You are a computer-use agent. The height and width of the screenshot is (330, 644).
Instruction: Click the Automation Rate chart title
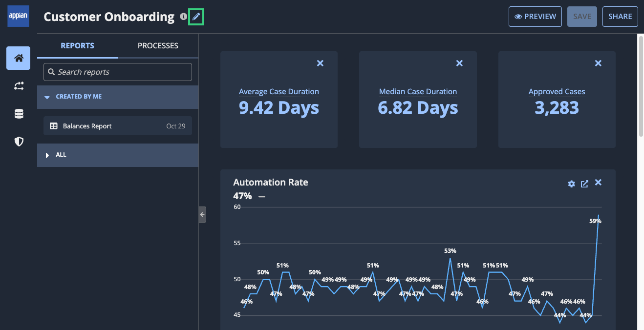[271, 182]
